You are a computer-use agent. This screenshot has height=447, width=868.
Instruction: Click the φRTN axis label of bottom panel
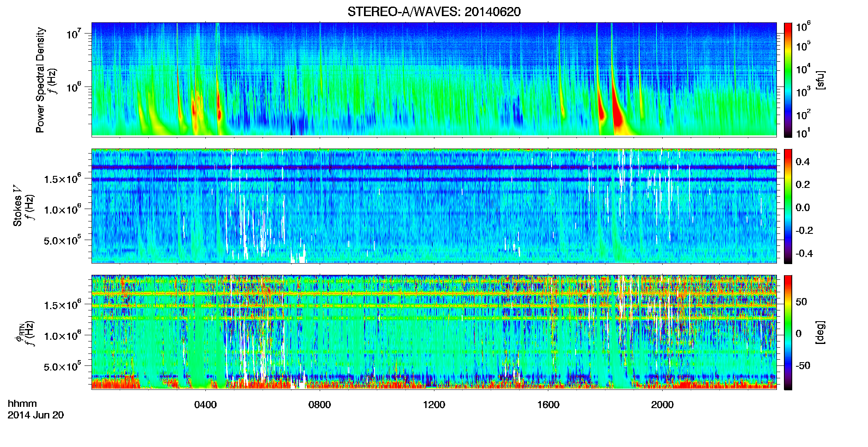pyautogui.click(x=19, y=334)
